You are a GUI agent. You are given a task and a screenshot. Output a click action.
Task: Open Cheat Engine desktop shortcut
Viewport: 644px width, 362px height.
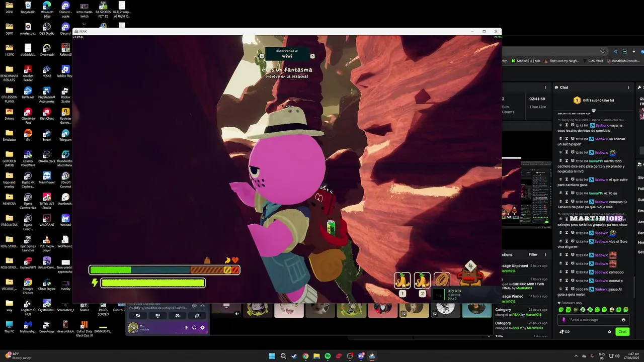tap(47, 284)
